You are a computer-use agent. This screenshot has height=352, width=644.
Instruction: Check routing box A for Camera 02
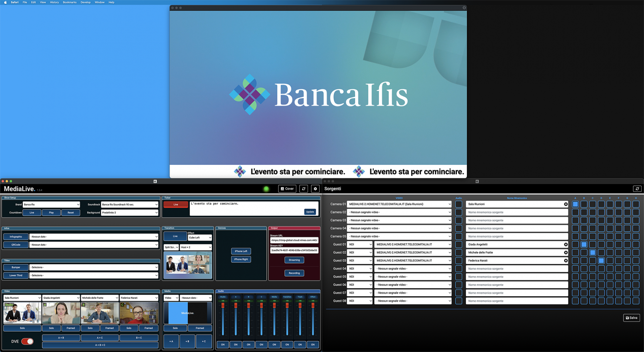click(x=575, y=212)
